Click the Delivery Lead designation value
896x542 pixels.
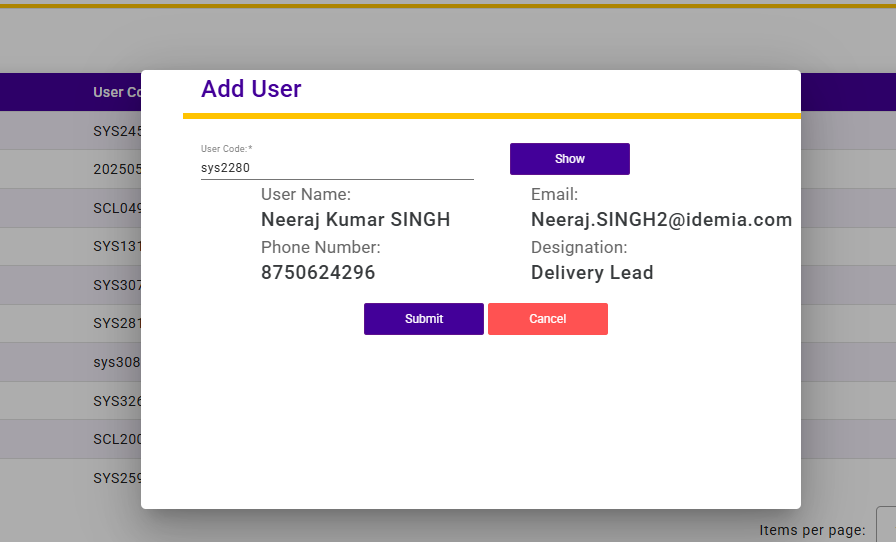click(x=591, y=273)
